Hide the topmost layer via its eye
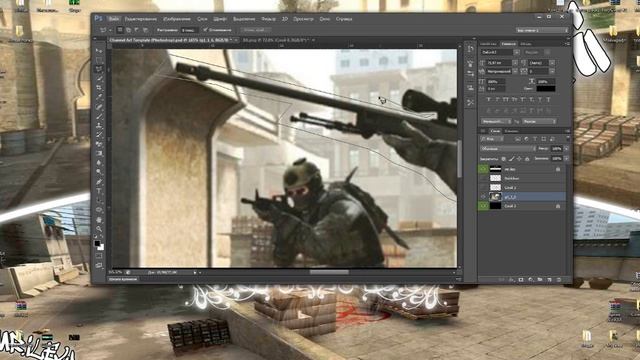Image resolution: width=640 pixels, height=360 pixels. click(483, 169)
